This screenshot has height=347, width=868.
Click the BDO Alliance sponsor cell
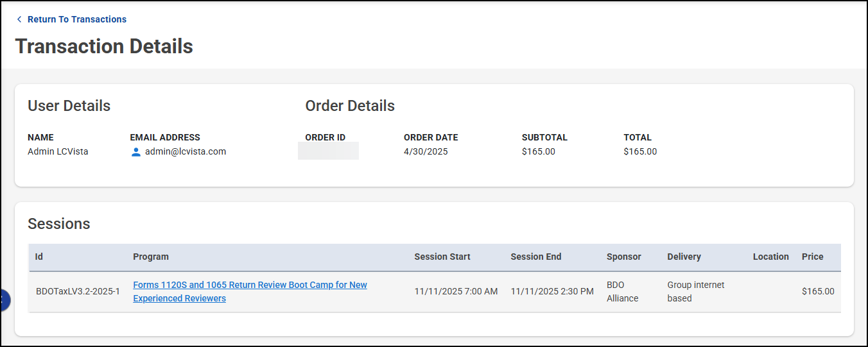tap(622, 291)
